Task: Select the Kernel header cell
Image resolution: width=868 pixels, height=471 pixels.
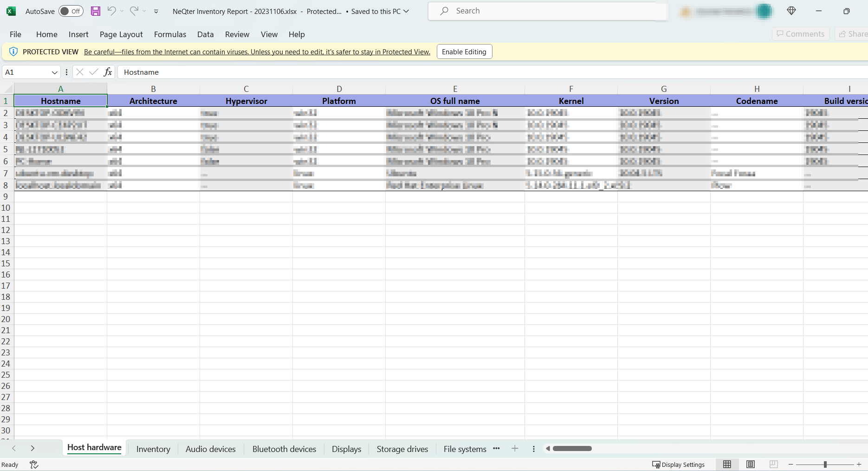Action: pos(571,101)
